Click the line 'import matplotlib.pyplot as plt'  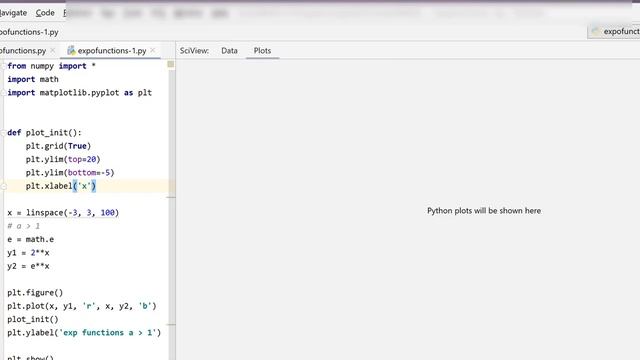tap(80, 93)
